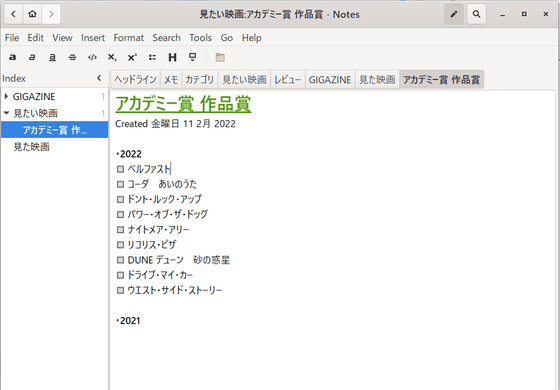Select アカデミー賞 作... in the index tree

tap(54, 130)
